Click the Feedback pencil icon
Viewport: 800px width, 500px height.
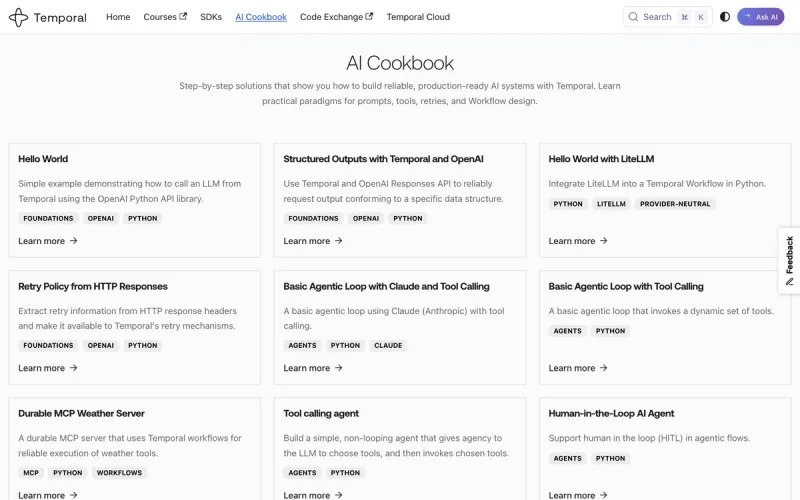pos(789,282)
